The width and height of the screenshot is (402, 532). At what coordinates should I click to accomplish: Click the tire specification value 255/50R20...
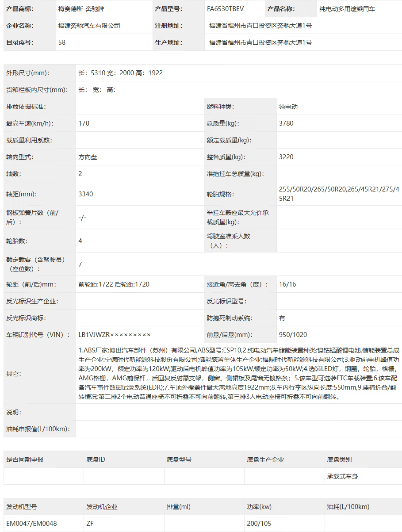pos(339,194)
